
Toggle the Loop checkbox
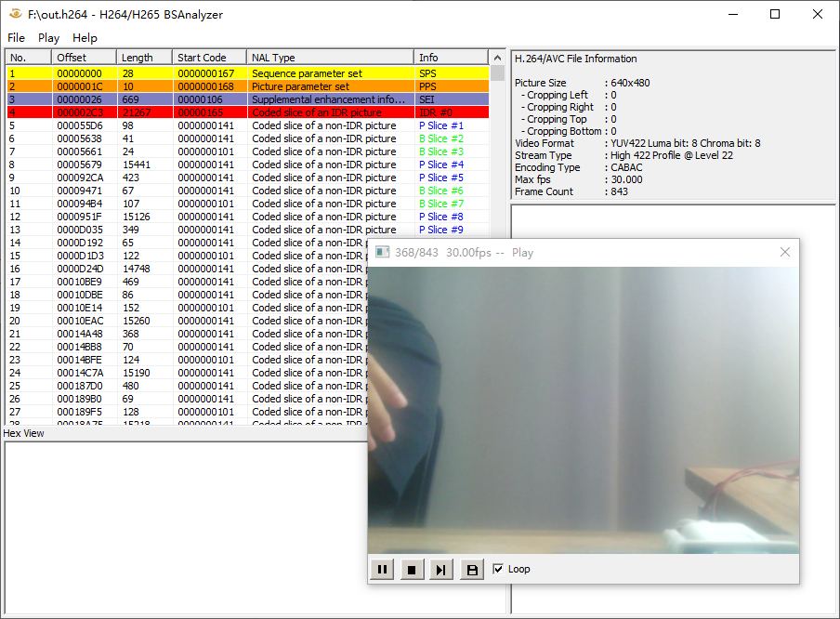498,570
